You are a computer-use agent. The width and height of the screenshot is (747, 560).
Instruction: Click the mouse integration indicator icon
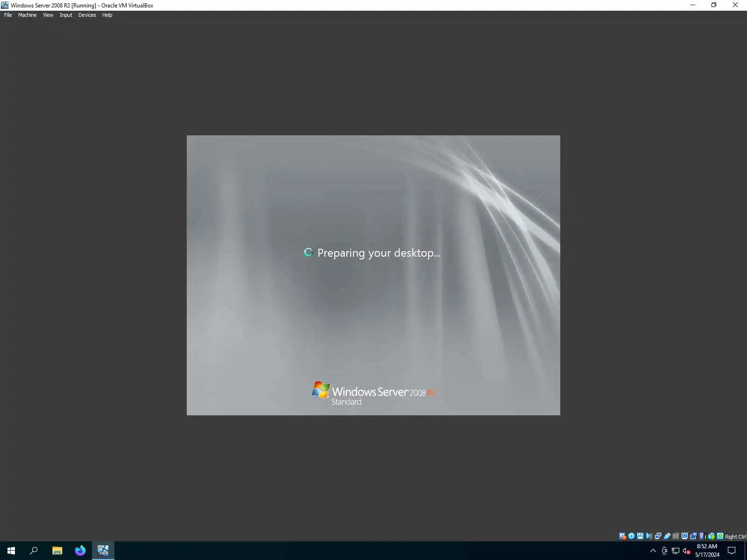[712, 536]
